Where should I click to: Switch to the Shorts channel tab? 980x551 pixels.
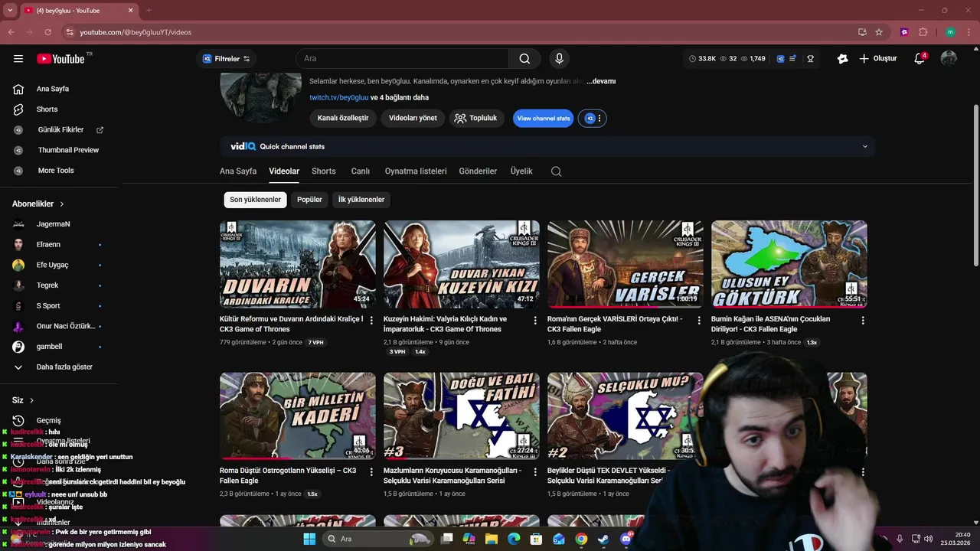pos(324,171)
